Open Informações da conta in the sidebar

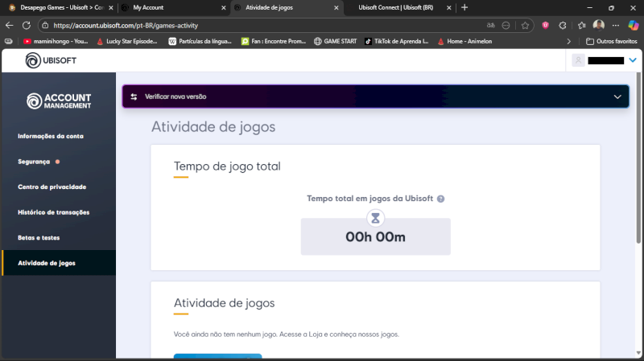pyautogui.click(x=51, y=136)
